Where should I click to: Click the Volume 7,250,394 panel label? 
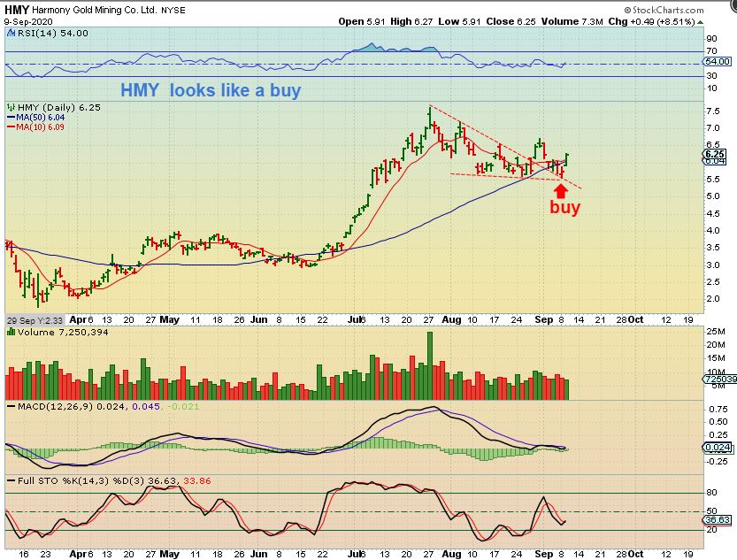point(63,332)
